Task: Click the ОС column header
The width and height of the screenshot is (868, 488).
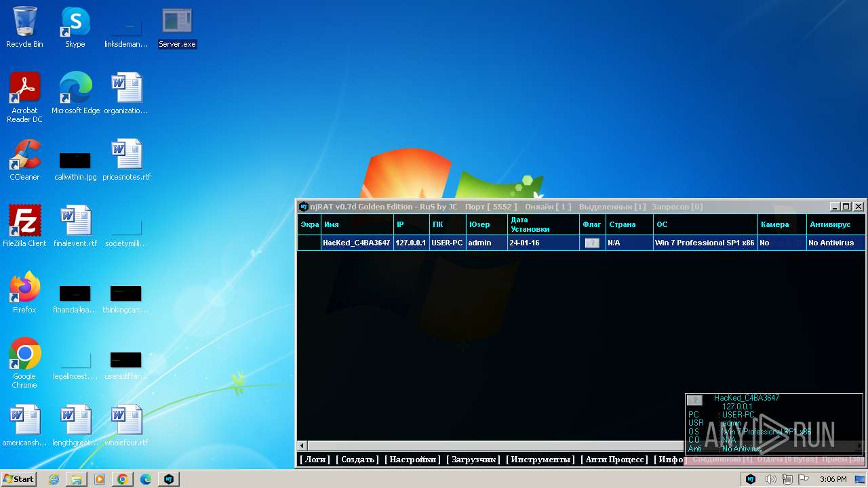Action: [x=705, y=224]
